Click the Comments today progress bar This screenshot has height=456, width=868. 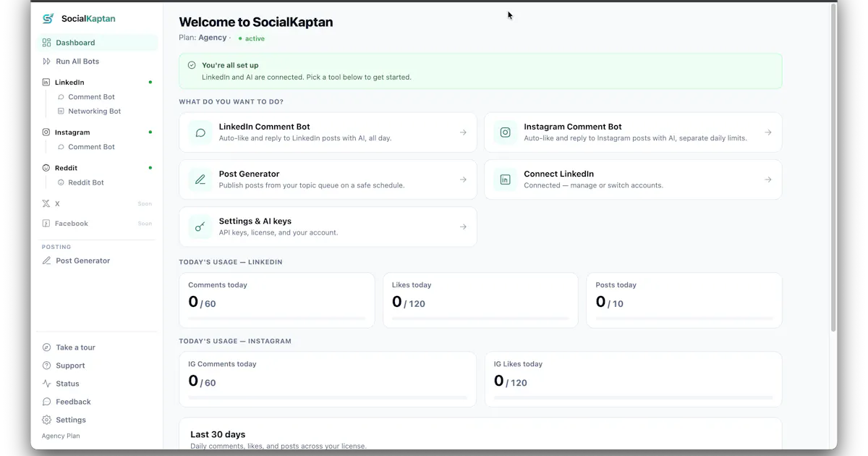click(x=277, y=318)
